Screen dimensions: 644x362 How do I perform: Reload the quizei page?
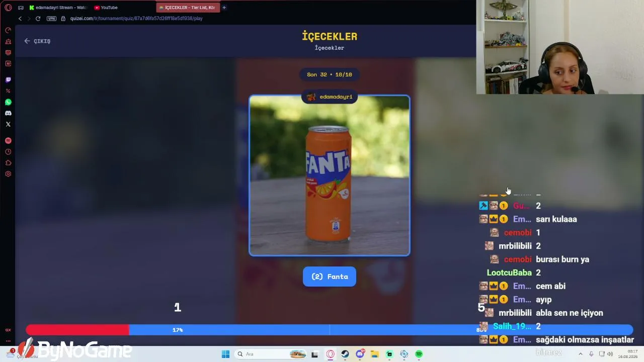(38, 19)
